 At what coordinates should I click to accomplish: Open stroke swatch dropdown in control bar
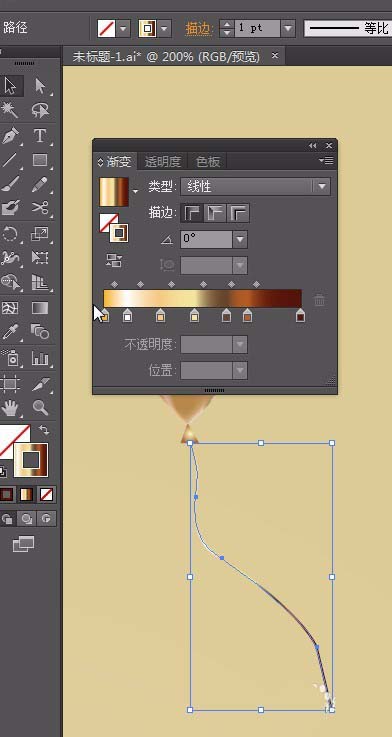coord(164,28)
